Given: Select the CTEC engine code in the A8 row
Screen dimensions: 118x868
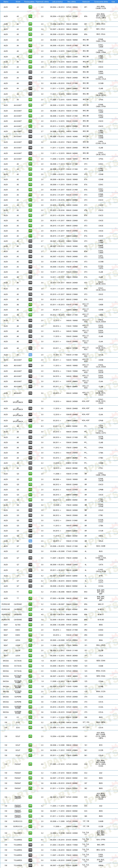Looking at the screenshot, I should (101, 468).
